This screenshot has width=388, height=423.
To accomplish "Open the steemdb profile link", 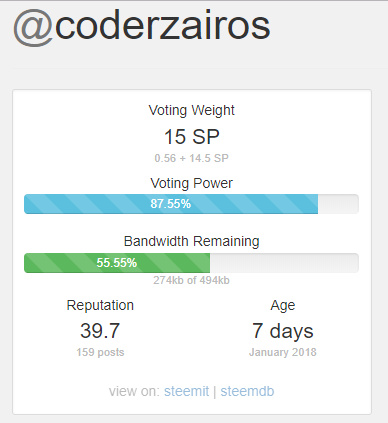I will (247, 391).
